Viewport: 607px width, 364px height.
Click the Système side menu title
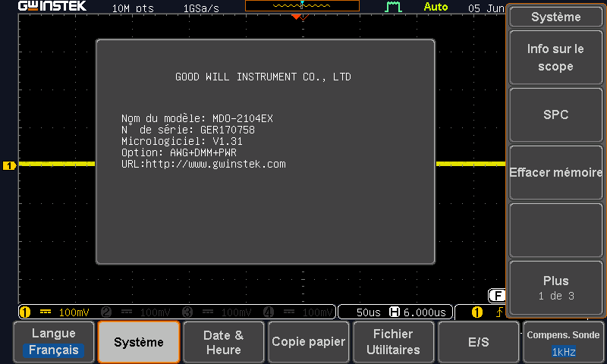click(555, 17)
